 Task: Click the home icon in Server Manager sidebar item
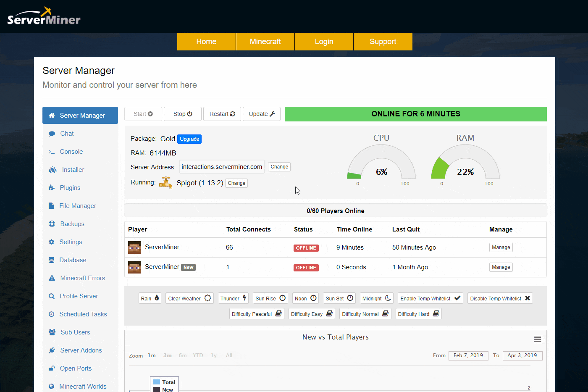click(52, 116)
